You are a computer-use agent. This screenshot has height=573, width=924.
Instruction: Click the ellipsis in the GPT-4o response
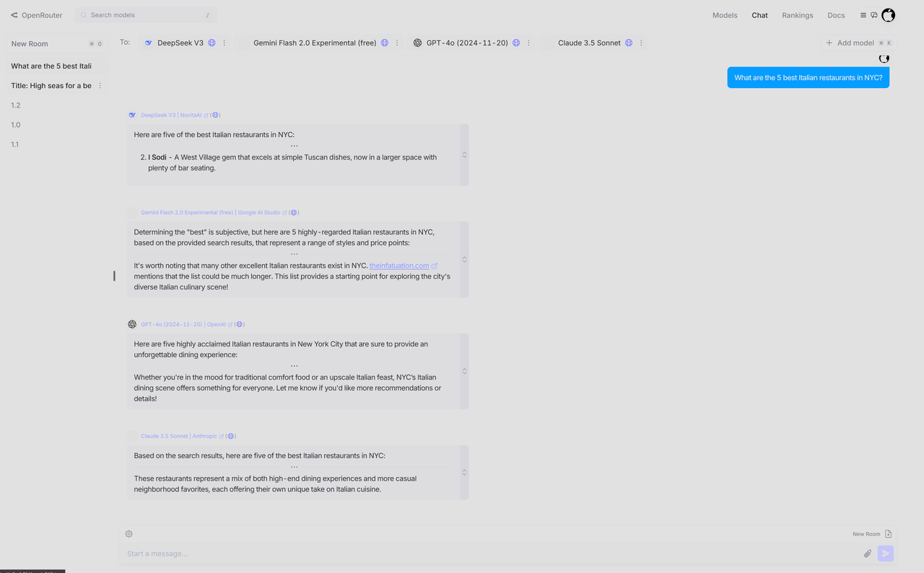(295, 366)
